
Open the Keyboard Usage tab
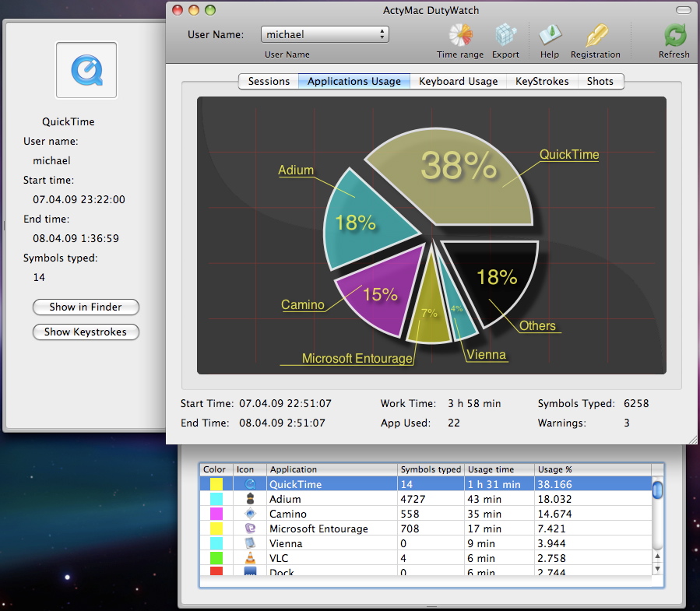tap(458, 81)
